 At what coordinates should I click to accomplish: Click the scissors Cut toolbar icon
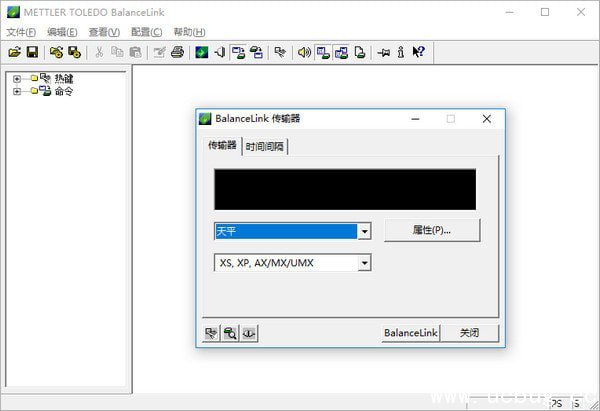(x=99, y=52)
